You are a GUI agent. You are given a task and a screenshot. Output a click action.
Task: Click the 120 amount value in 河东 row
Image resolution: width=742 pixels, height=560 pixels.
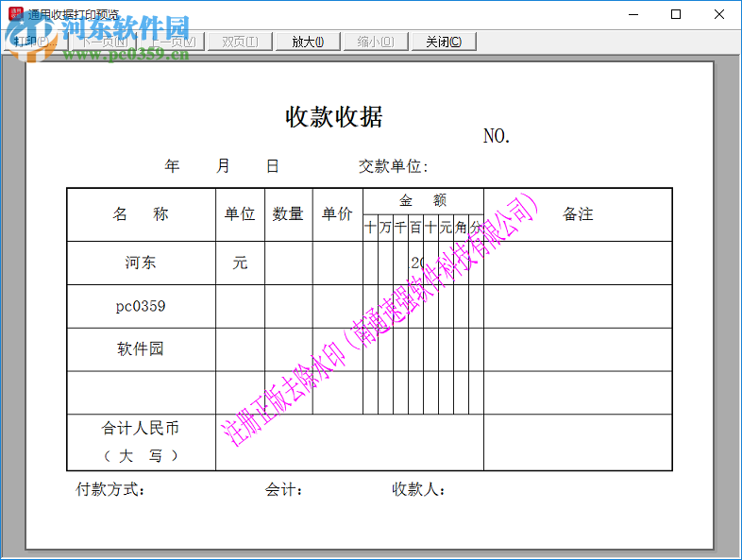click(417, 263)
